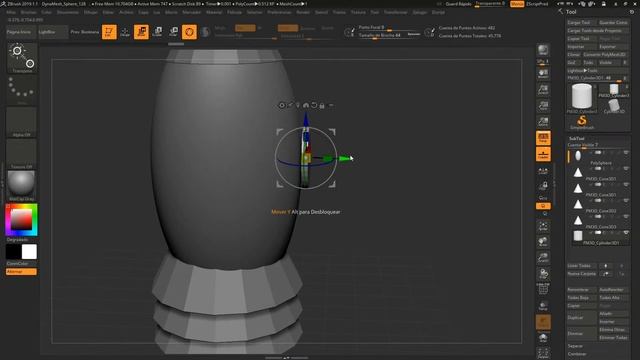Click the gizmo pin location icon
This screenshot has width=640, height=360.
click(x=298, y=105)
